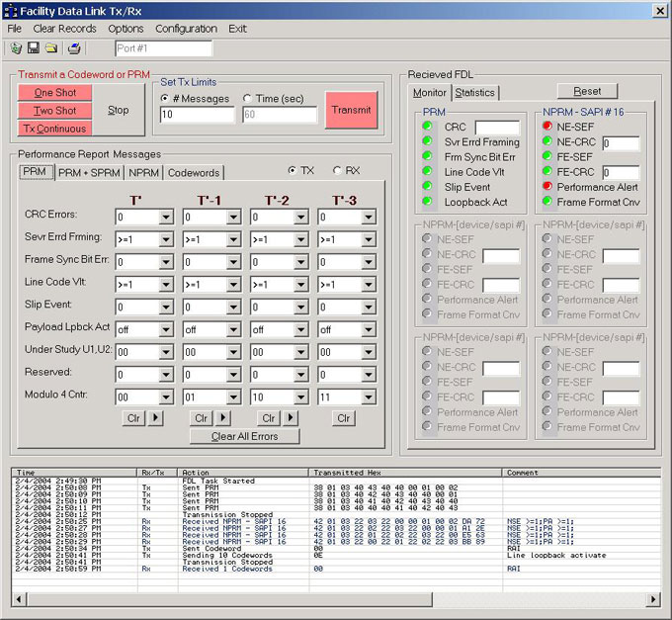
Task: Switch to the NPRM tab
Action: pyautogui.click(x=143, y=173)
